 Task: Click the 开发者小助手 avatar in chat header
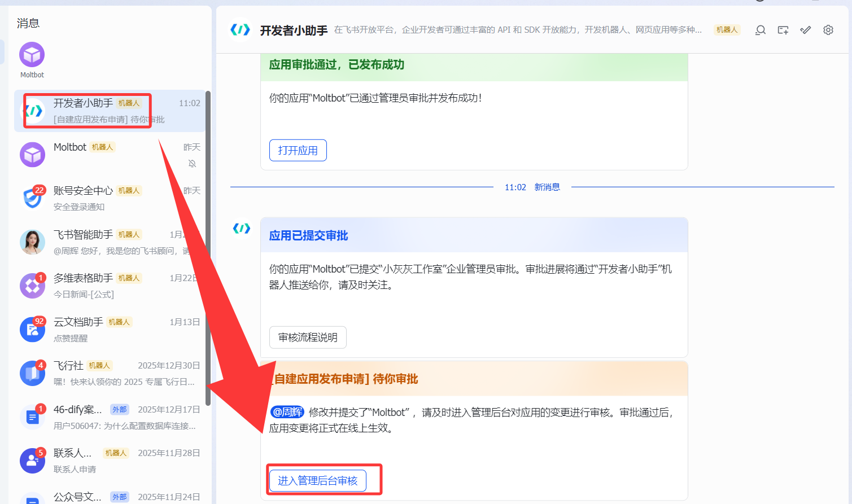tap(241, 30)
